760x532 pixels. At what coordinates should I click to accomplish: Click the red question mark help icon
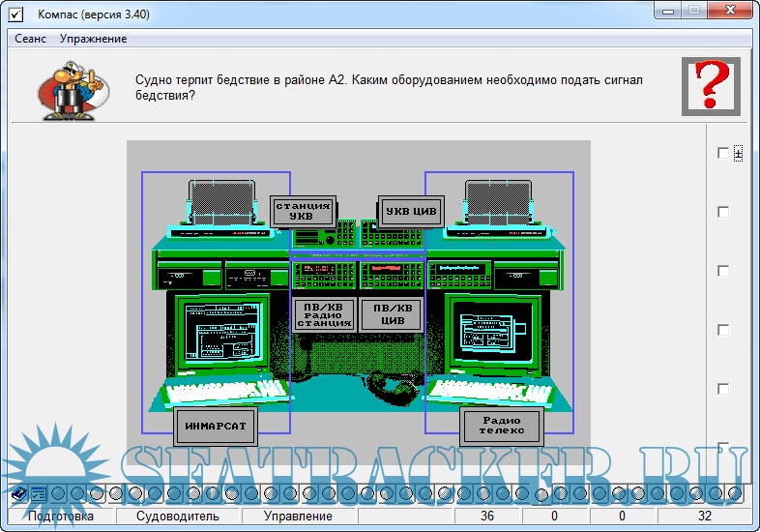[711, 86]
